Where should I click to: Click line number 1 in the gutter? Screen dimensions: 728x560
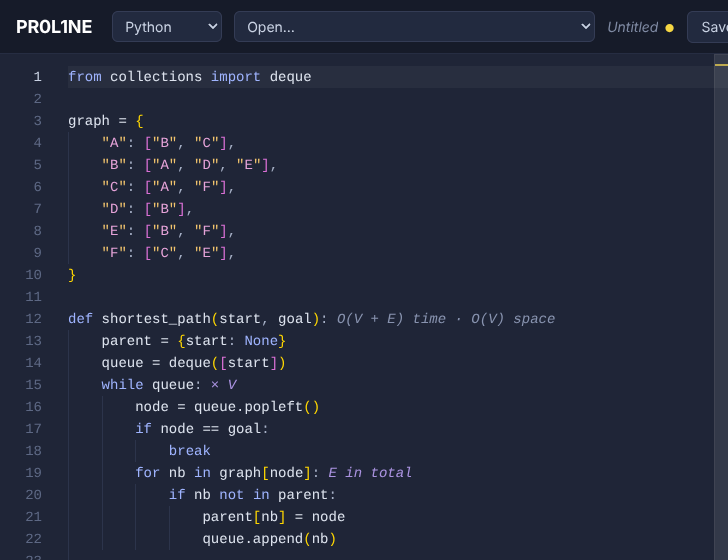(x=38, y=77)
